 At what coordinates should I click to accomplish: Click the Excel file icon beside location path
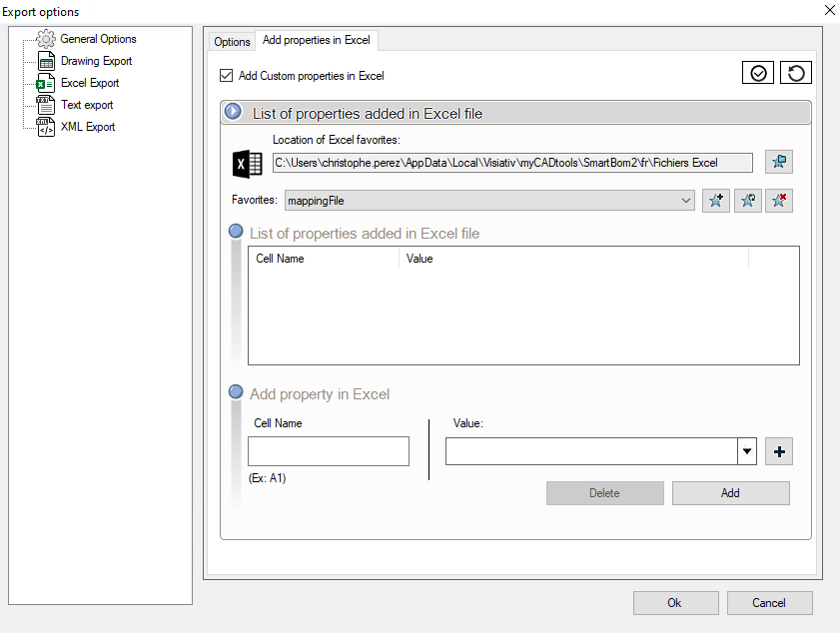[x=247, y=164]
